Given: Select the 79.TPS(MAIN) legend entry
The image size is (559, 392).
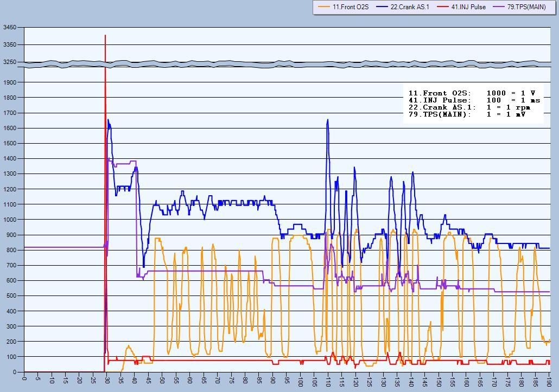Looking at the screenshot, I should pos(519,7).
